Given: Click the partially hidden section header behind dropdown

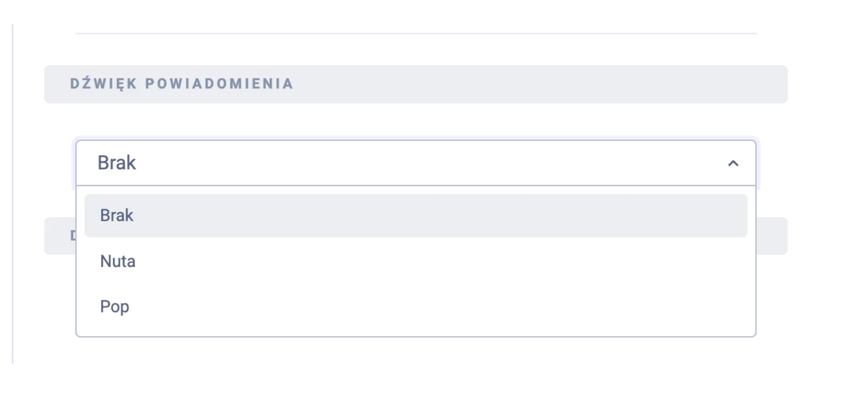Looking at the screenshot, I should [x=771, y=236].
